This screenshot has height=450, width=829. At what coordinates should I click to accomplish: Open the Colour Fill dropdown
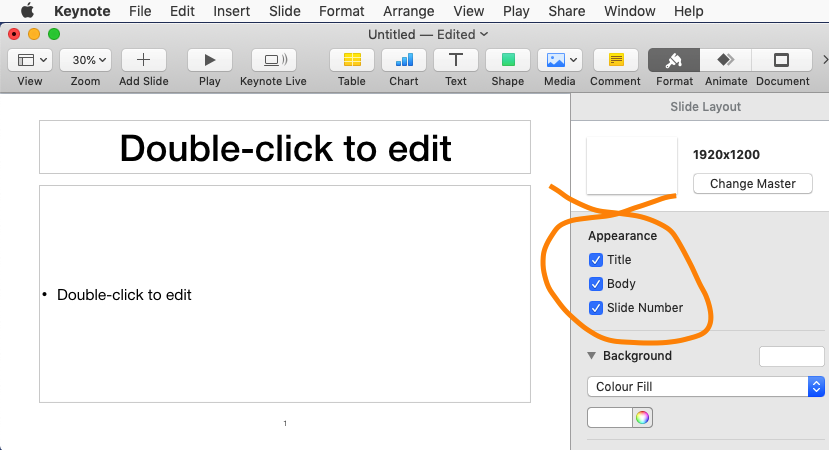(x=706, y=387)
